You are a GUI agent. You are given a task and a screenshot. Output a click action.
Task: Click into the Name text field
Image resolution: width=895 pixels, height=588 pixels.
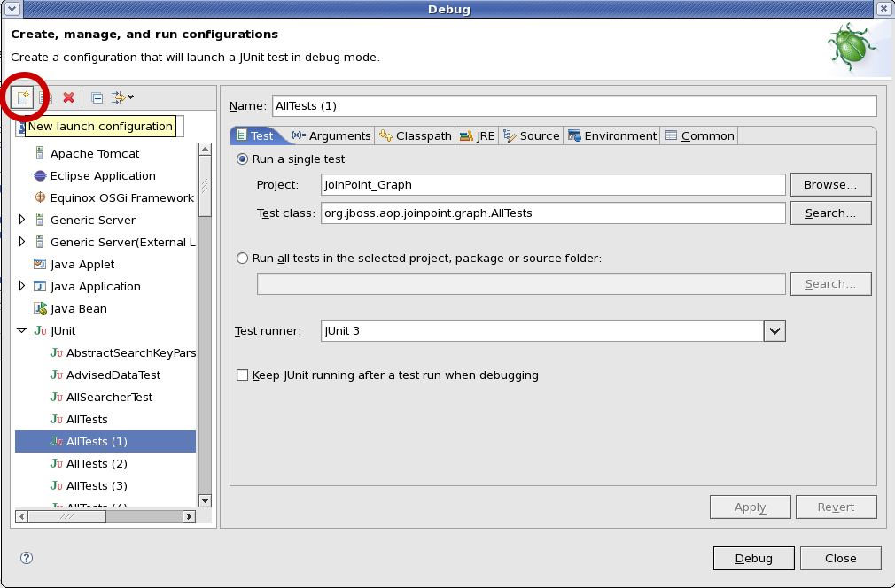(574, 106)
